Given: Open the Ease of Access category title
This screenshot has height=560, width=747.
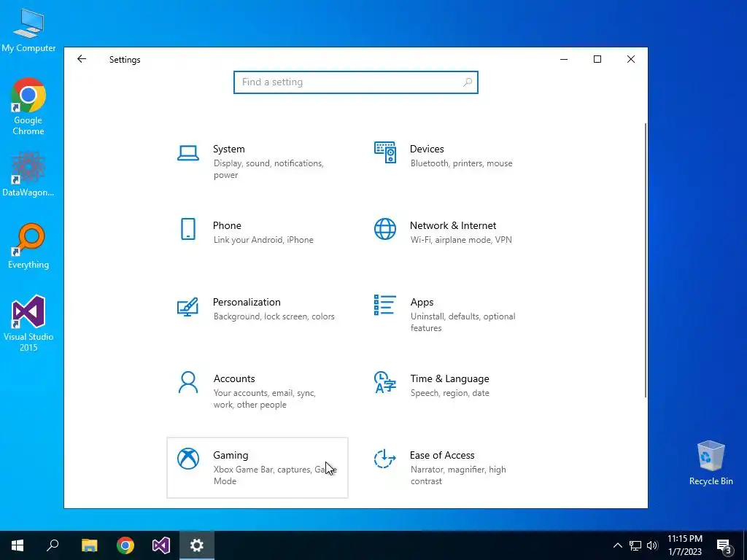Looking at the screenshot, I should coord(442,455).
